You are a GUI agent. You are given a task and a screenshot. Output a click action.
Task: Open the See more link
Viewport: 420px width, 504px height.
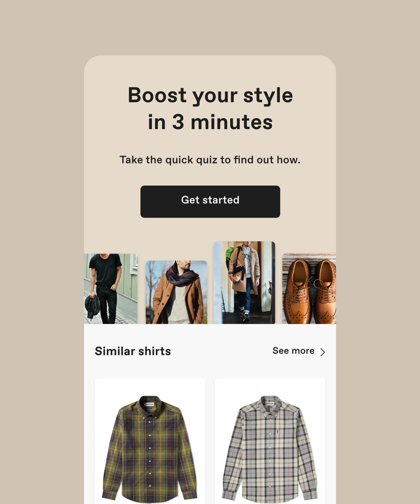[x=293, y=351]
